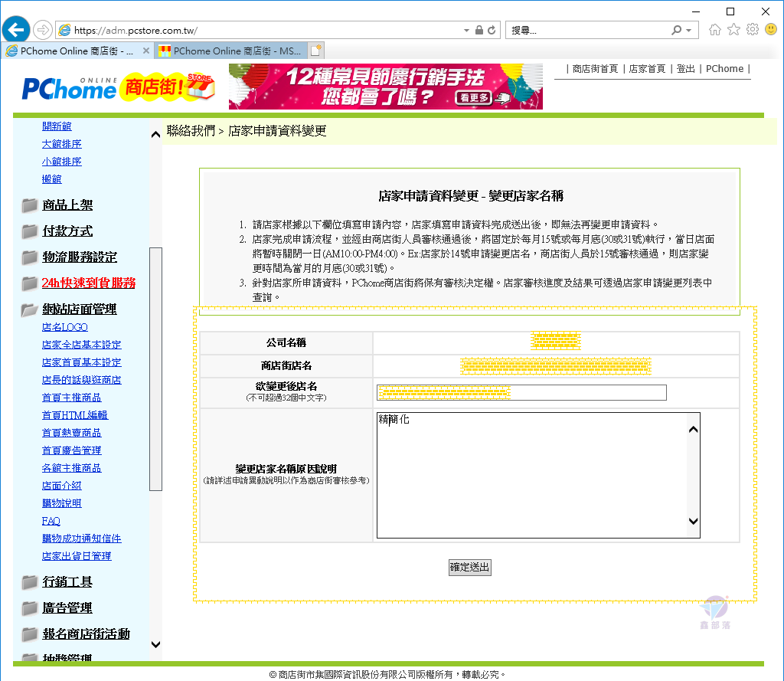Click the 店名LOGO sidebar link
Image resolution: width=784 pixels, height=681 pixels.
pyautogui.click(x=64, y=327)
